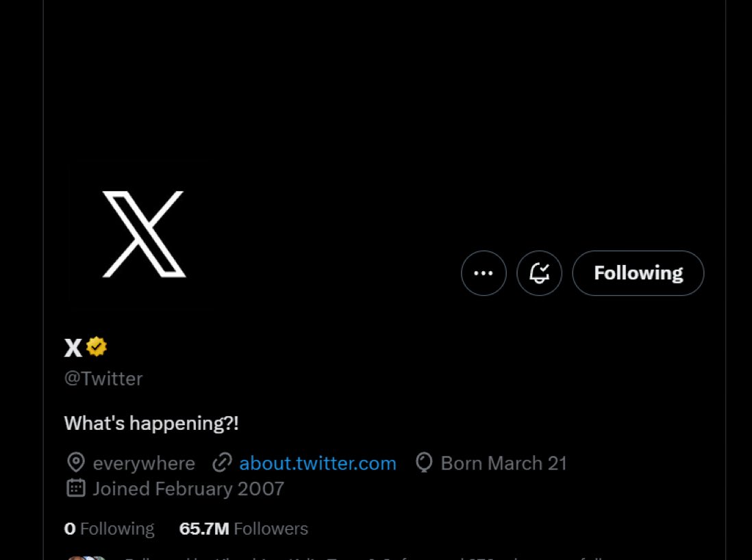Open the about.twitter.com link
Screen dimensions: 752x560
coord(317,463)
